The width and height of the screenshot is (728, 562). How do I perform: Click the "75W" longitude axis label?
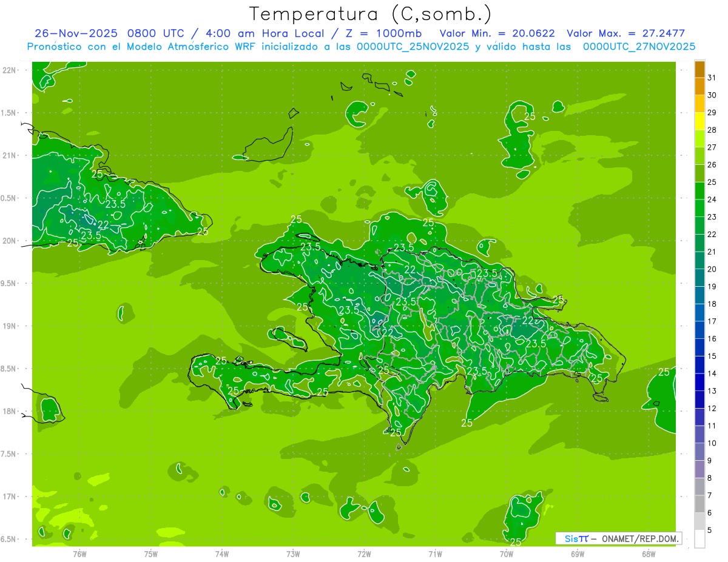151,554
